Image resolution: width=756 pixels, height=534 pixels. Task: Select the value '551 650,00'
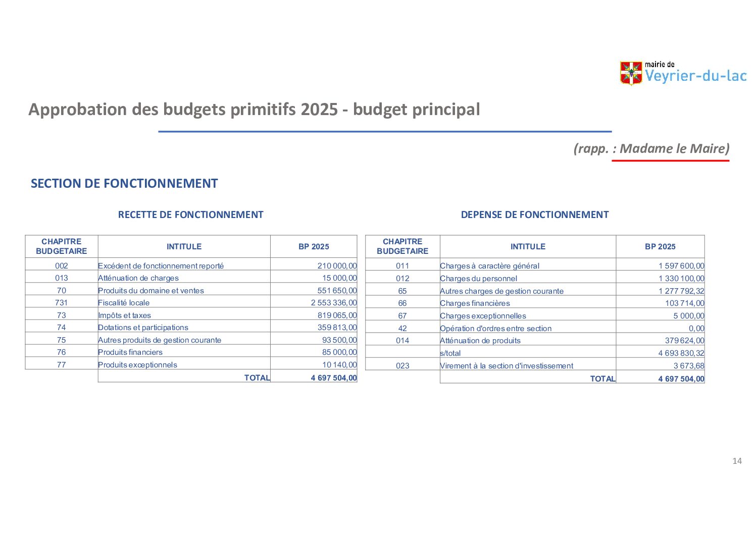[x=337, y=291]
